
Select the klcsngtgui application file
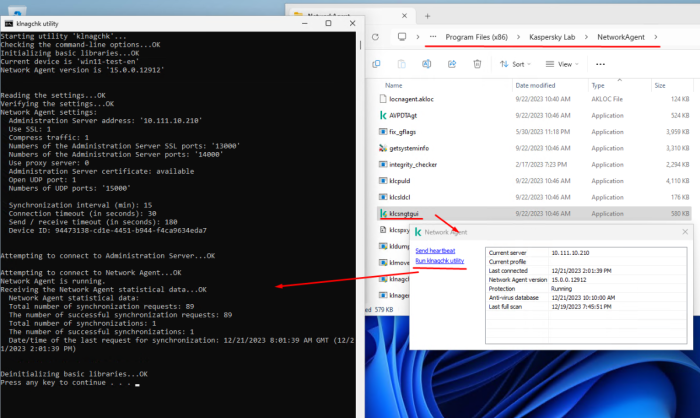[412, 212]
